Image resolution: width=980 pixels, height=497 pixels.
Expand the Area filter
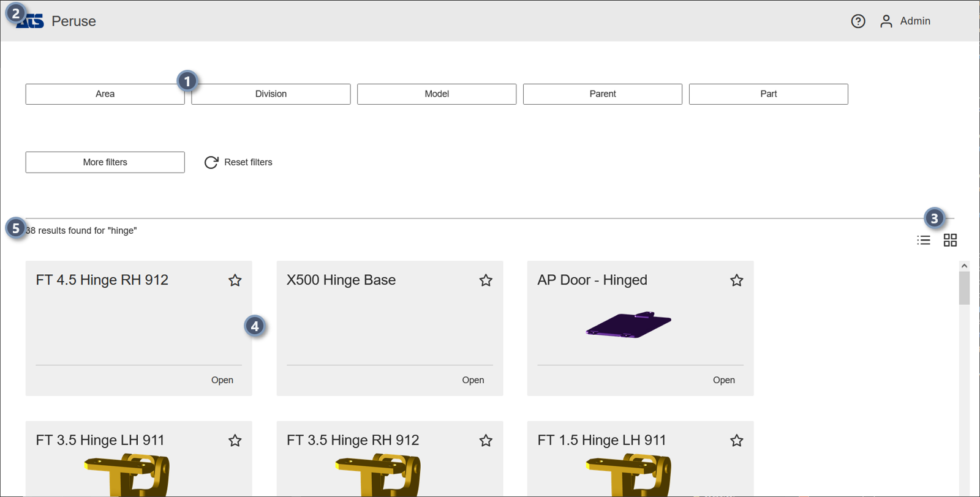pos(105,94)
